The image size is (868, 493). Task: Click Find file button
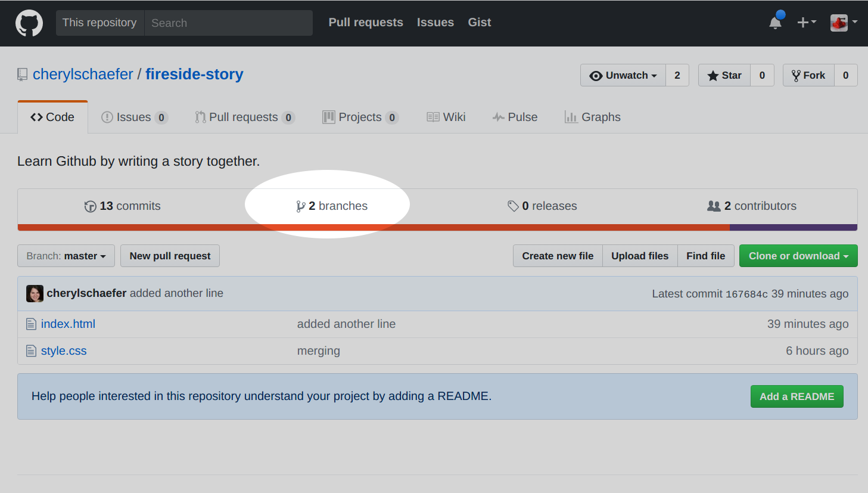click(706, 256)
